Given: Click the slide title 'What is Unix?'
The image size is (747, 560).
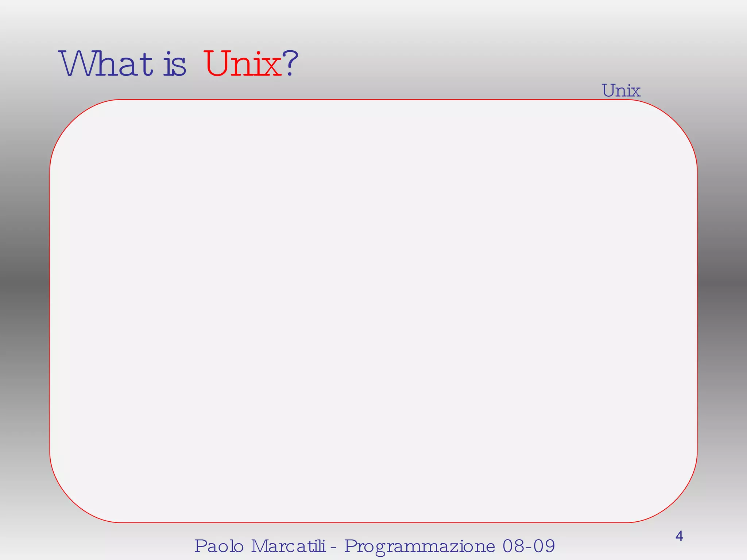Looking at the screenshot, I should (178, 64).
